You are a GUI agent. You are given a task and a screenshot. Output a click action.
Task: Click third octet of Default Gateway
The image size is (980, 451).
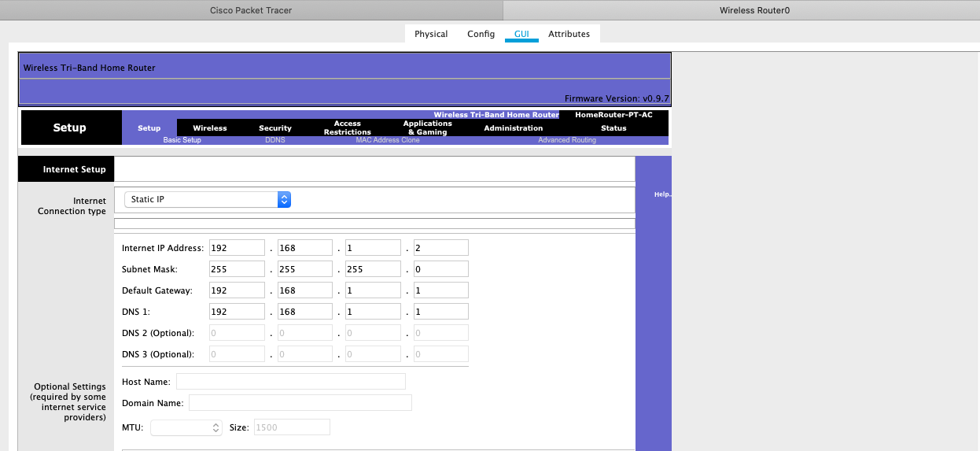coord(374,290)
